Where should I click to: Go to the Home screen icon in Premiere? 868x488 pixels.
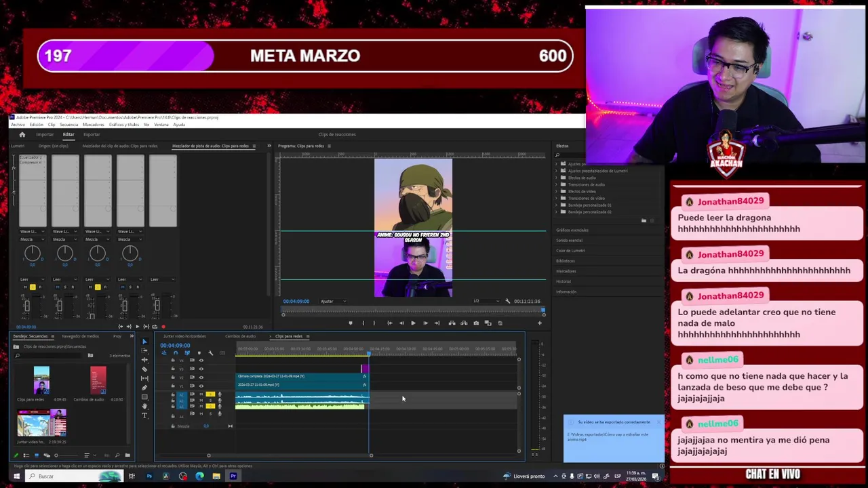point(22,135)
